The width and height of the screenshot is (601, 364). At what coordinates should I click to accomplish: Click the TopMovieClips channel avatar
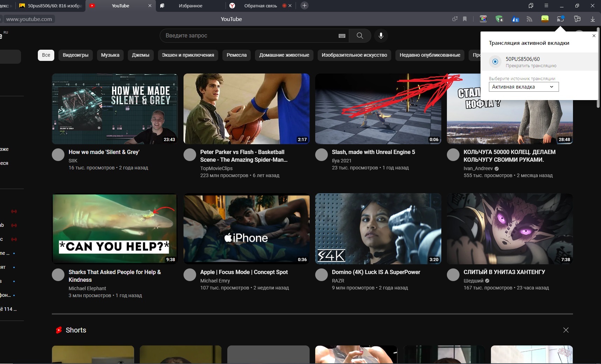[190, 155]
